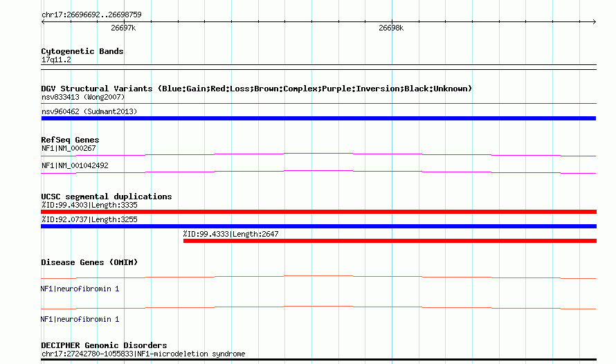The height and width of the screenshot is (364, 616).
Task: Click the chr17:26696692..26698759 coordinate label
Action: (91, 15)
